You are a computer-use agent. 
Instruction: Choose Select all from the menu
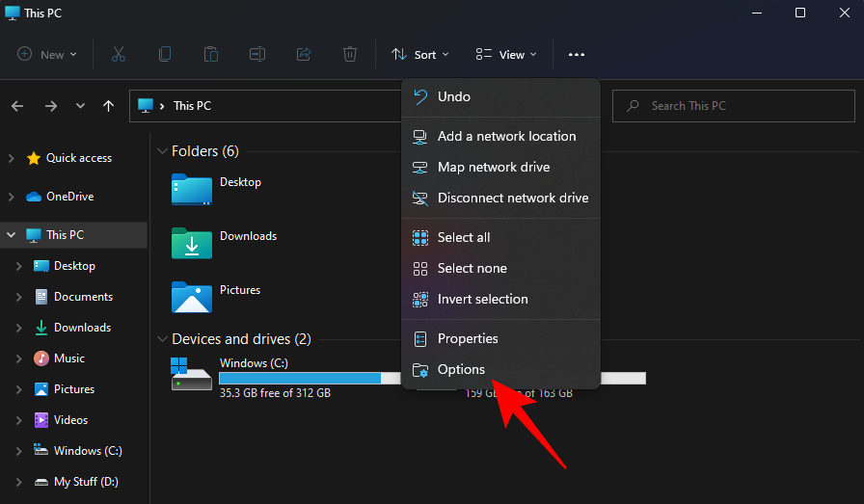click(464, 237)
